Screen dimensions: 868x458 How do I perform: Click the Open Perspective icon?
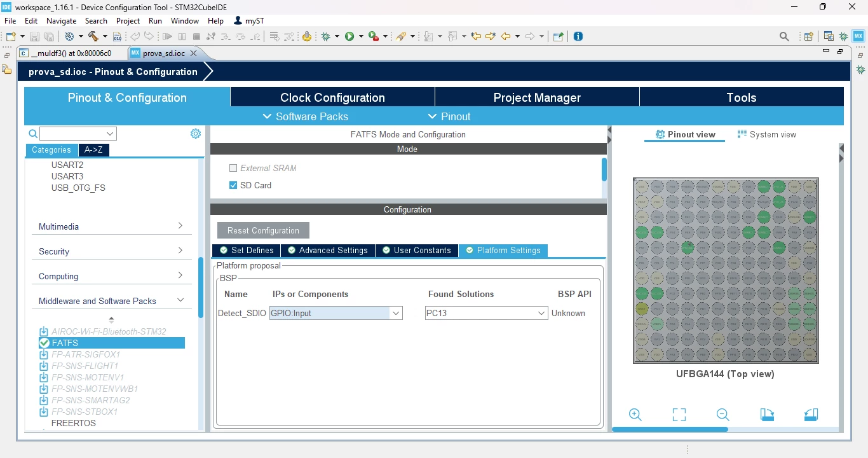[809, 36]
